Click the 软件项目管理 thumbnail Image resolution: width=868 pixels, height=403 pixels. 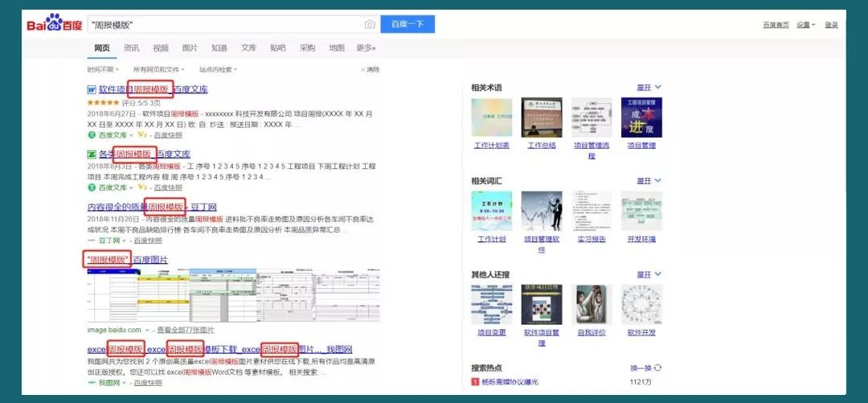[542, 305]
